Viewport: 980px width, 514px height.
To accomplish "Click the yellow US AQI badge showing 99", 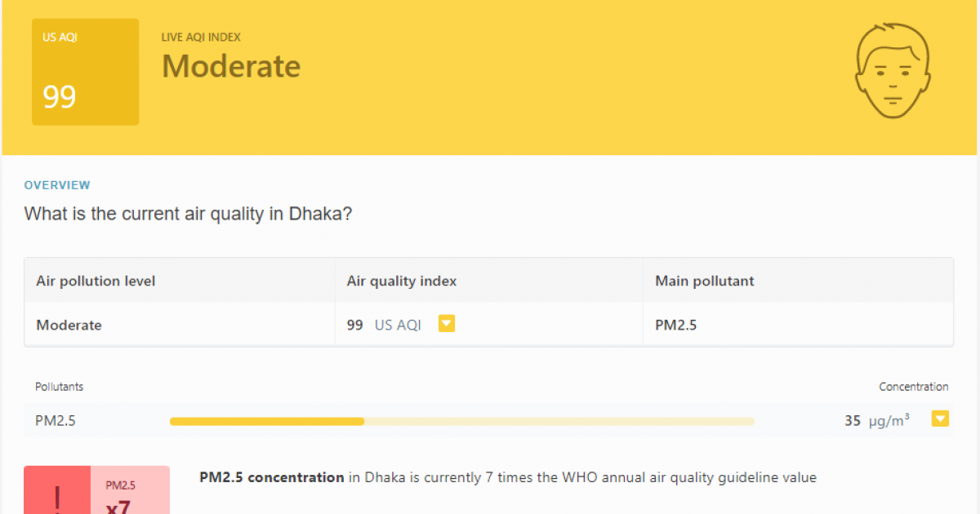I will pos(85,71).
